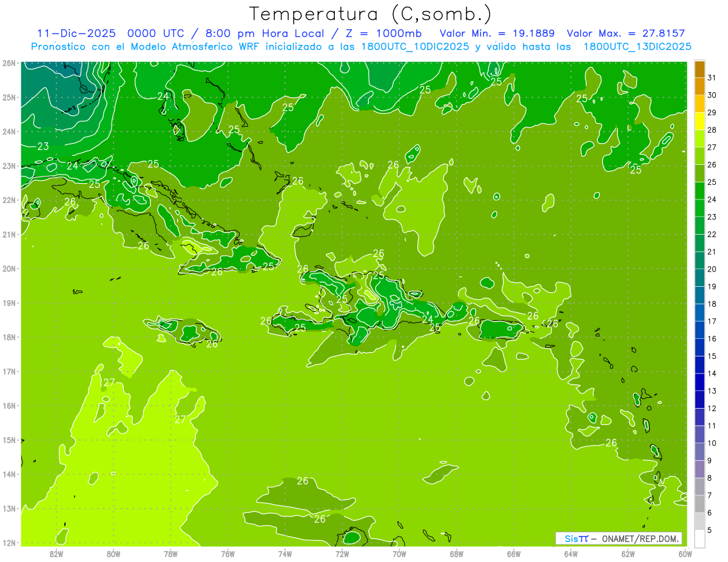The image size is (728, 562).
Task: Click the 26N latitude axis label
Action: pos(8,63)
